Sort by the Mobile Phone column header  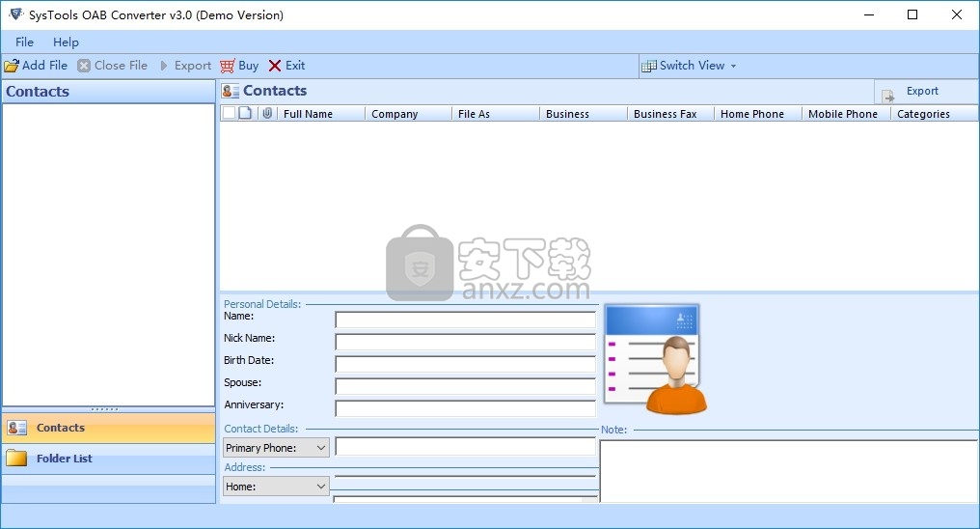click(x=846, y=114)
